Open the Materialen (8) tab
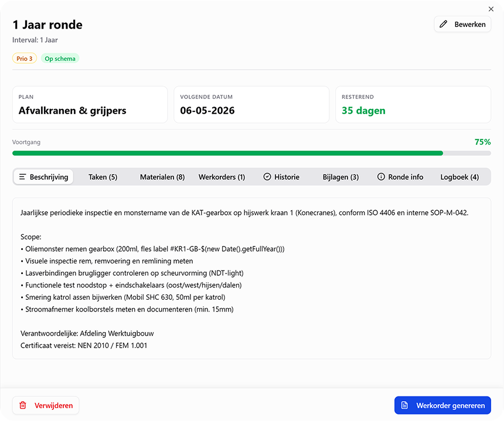Screen dimensions: 504x421 [162, 177]
